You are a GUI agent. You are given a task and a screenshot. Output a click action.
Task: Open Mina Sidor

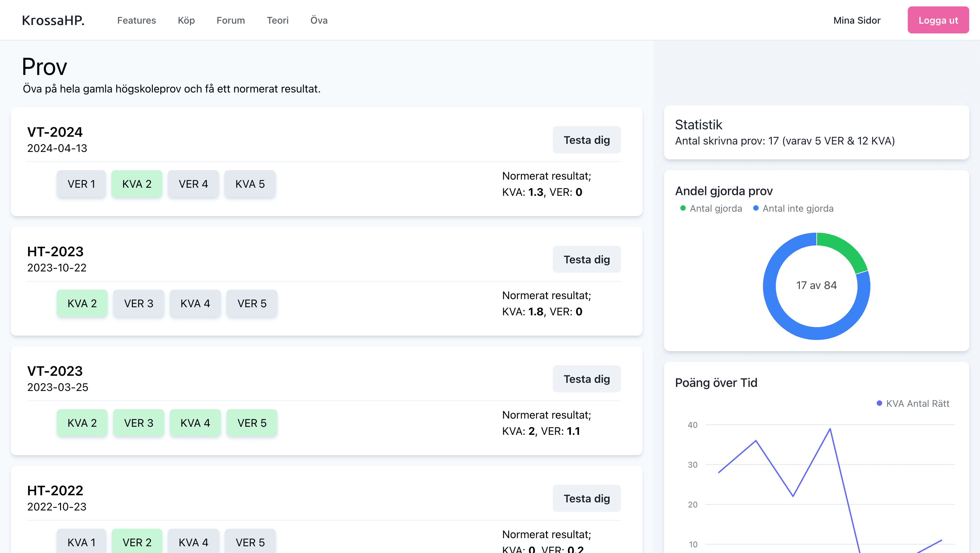point(856,20)
